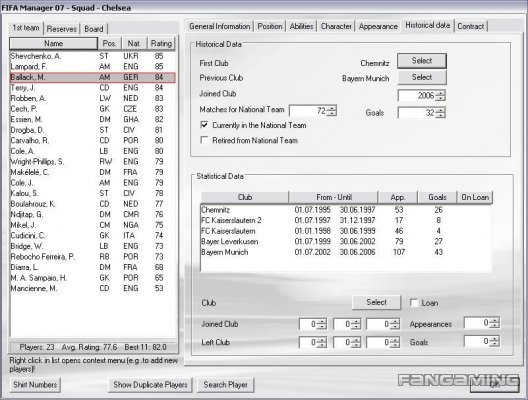Adjust last Joined Club date stepper
This screenshot has height=400, width=528.
[x=395, y=324]
